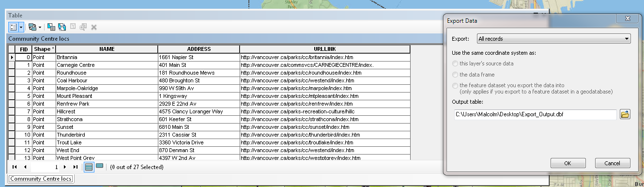Select 'the data frame' radio option
Image resolution: width=644 pixels, height=187 pixels.
pyautogui.click(x=475, y=75)
